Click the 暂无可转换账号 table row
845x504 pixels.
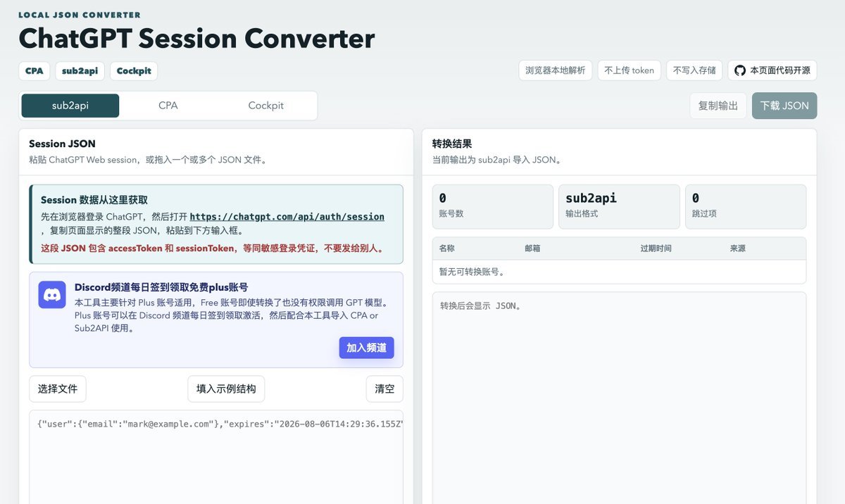coord(619,272)
